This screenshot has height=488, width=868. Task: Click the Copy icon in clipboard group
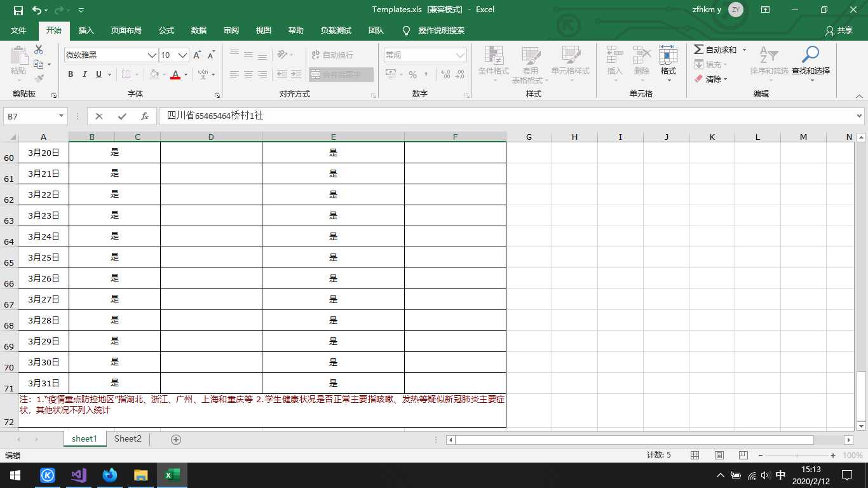click(39, 64)
